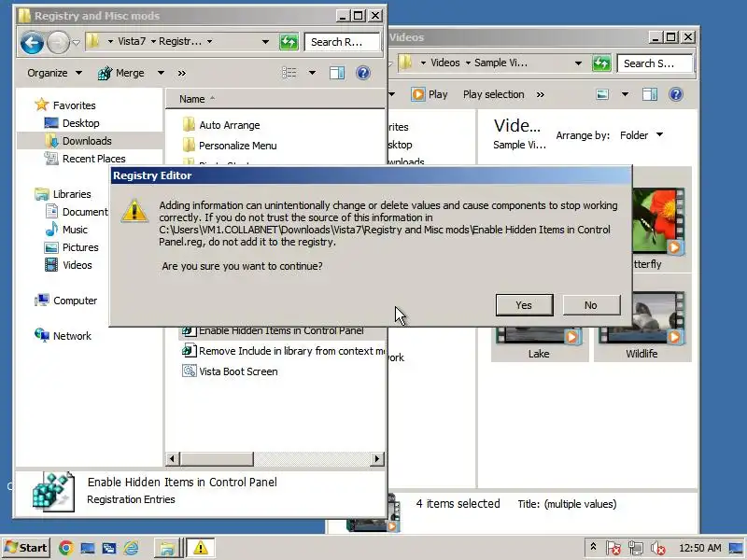Switch to Explorer folder taskbar button
Screen dimensions: 747x560
[x=167, y=548]
